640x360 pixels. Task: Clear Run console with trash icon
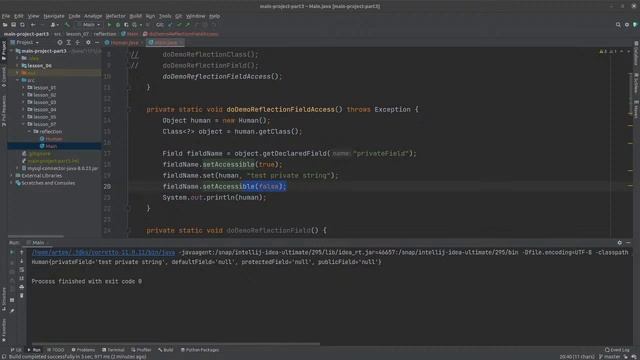click(x=22, y=296)
